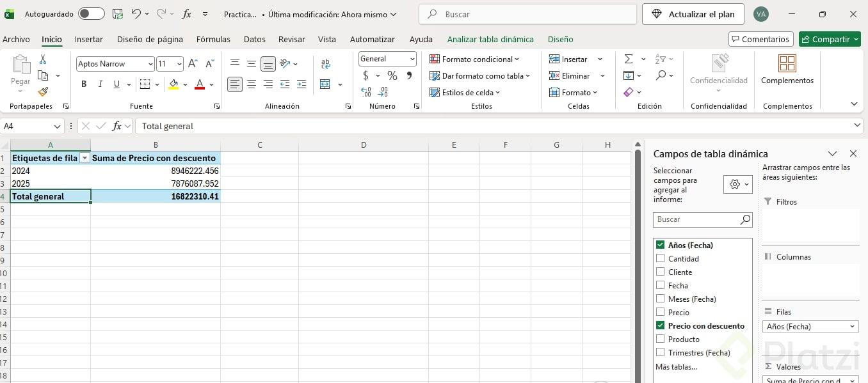Click the Cut scissors icon
Image resolution: width=868 pixels, height=383 pixels.
43,59
